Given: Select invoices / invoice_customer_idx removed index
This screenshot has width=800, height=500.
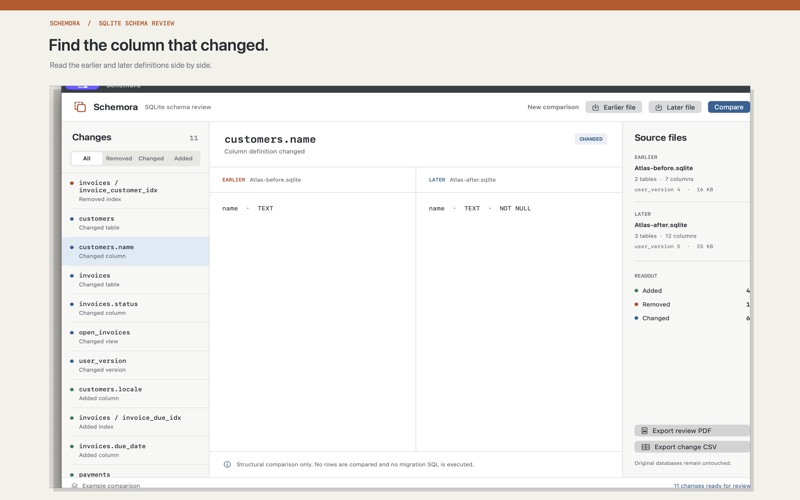Looking at the screenshot, I should point(136,190).
